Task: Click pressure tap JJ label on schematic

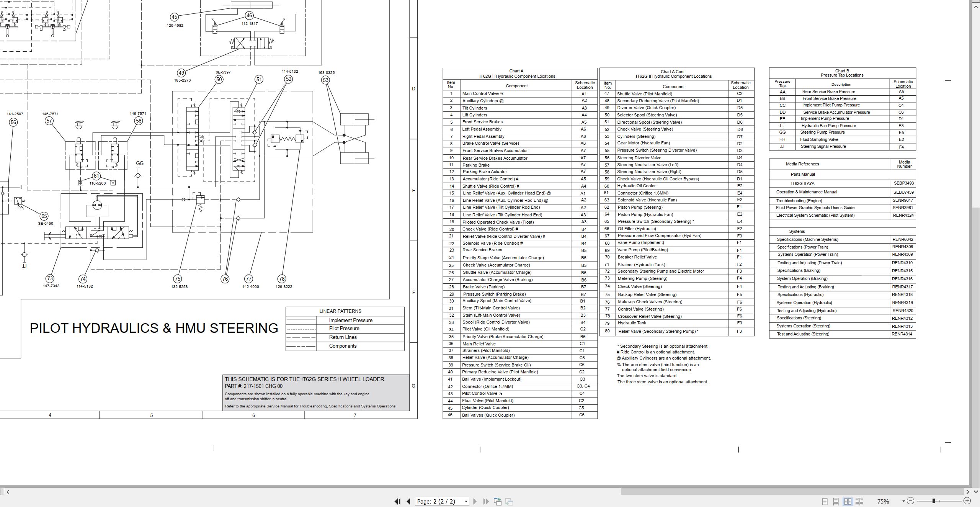Action: tap(24, 266)
